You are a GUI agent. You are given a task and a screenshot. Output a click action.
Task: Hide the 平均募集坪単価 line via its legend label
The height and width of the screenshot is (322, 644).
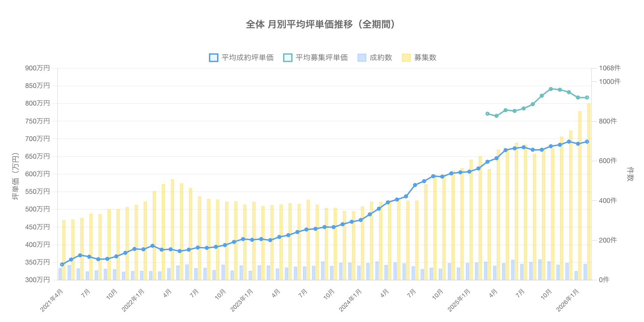(321, 58)
